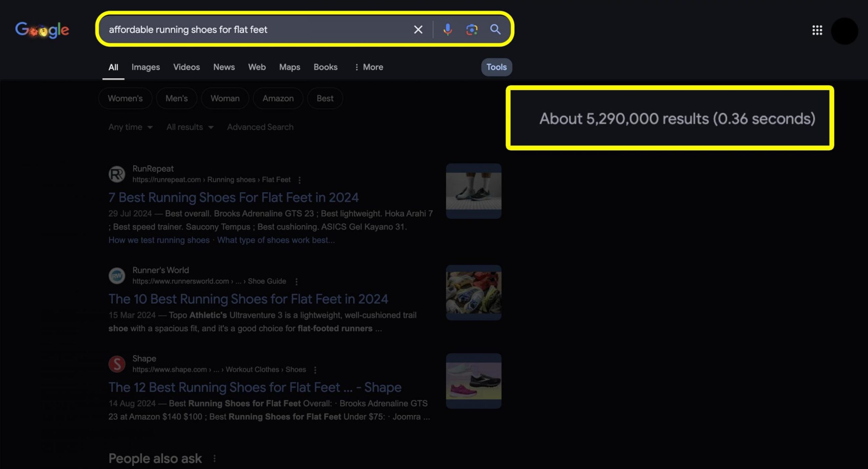
Task: Open 7 Best Running Shoes For Flat Feet link
Action: pyautogui.click(x=233, y=197)
